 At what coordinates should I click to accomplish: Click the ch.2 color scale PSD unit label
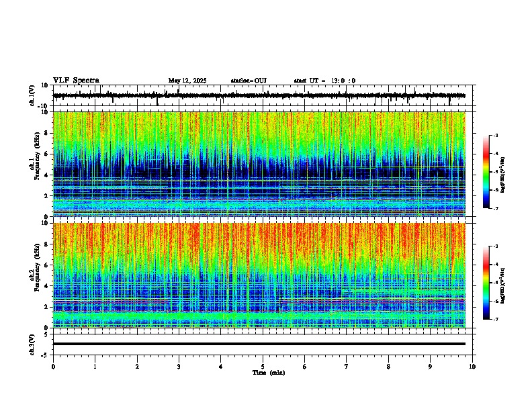[503, 286]
